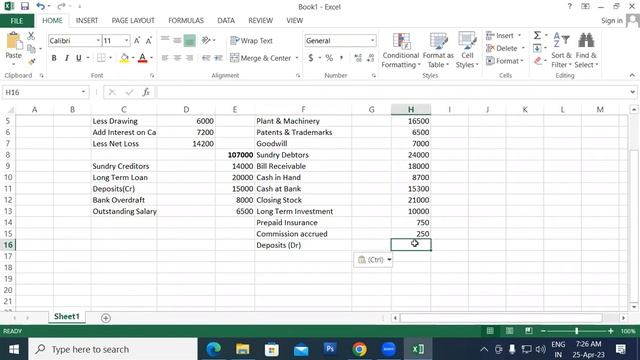Click the Copy icon
The width and height of the screenshot is (640, 360).
(31, 49)
